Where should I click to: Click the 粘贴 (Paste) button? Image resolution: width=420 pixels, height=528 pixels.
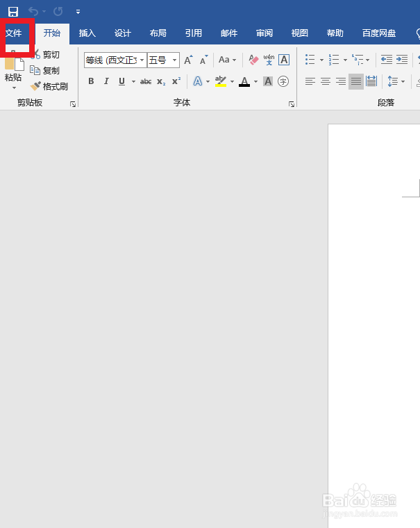pos(13,69)
